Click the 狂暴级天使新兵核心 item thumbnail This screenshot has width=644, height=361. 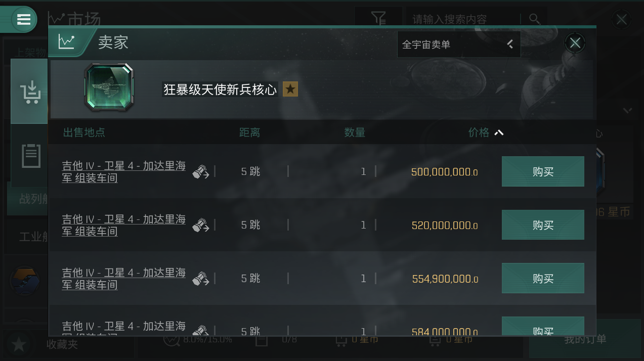click(x=109, y=87)
